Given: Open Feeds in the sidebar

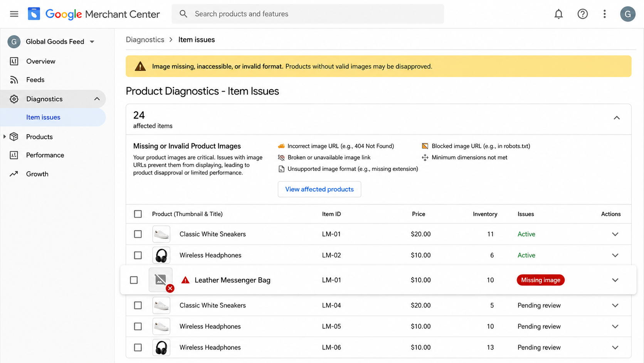Looking at the screenshot, I should tap(35, 80).
